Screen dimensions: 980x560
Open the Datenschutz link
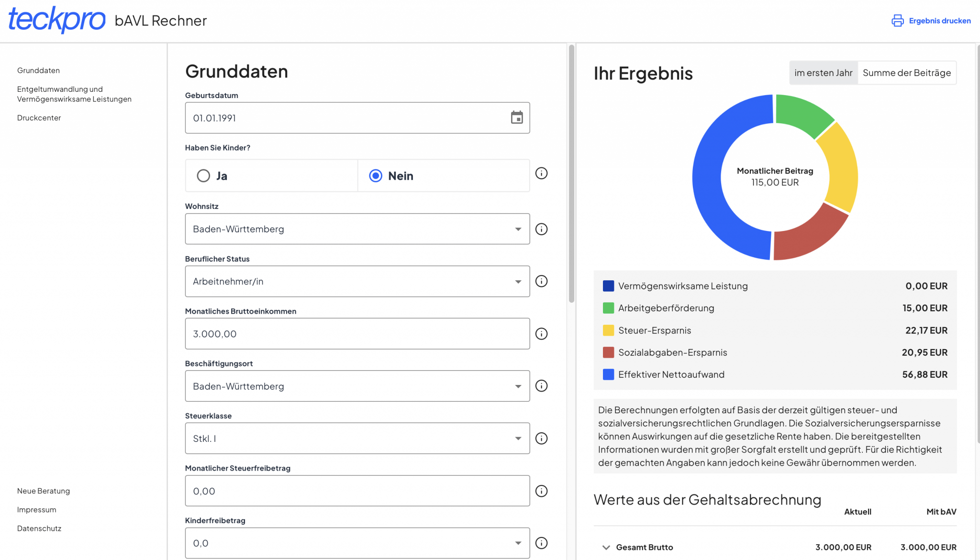coord(39,528)
